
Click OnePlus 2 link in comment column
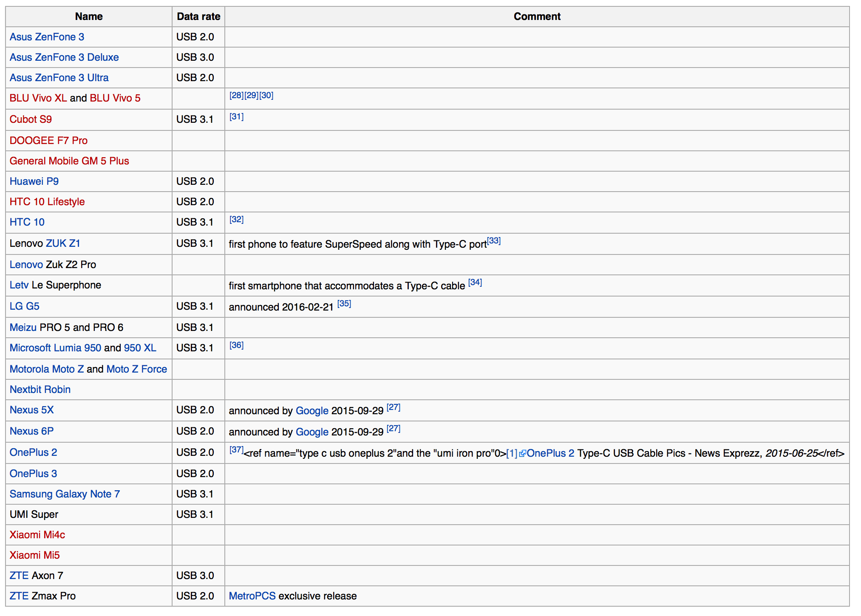[551, 453]
